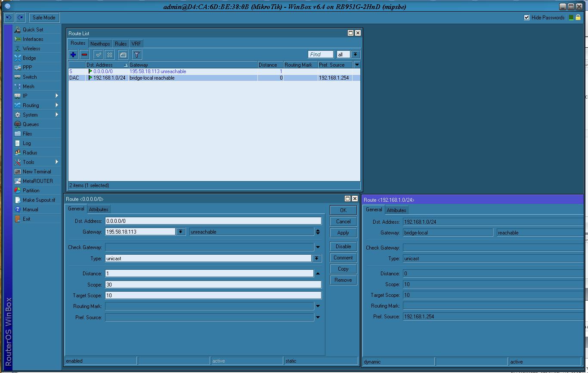Open Attributes tab in Route 0.0.0.0/0 window
This screenshot has width=588, height=373.
[x=99, y=210]
